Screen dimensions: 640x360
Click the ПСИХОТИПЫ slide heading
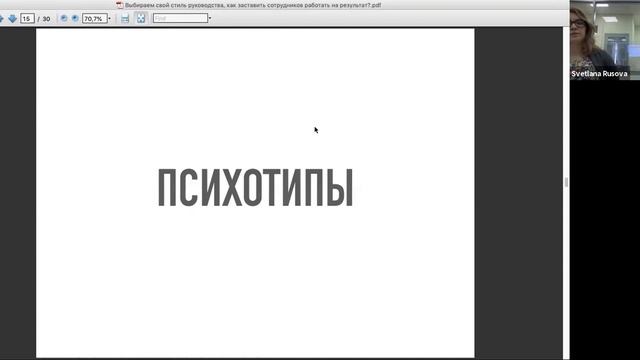(x=256, y=188)
